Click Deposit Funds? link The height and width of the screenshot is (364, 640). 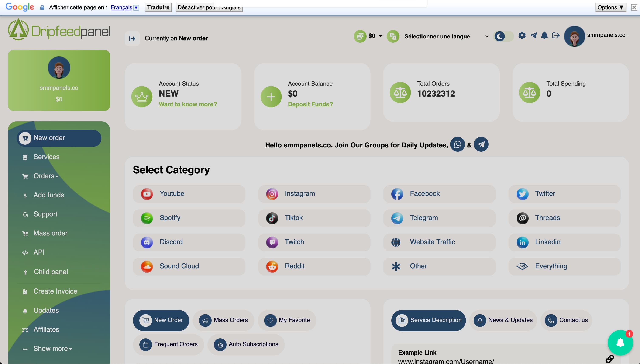pos(310,104)
